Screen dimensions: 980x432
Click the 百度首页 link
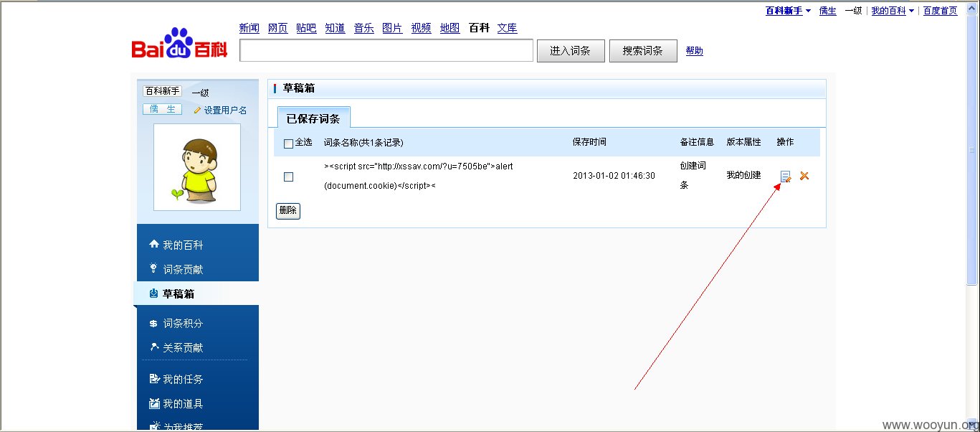click(940, 11)
